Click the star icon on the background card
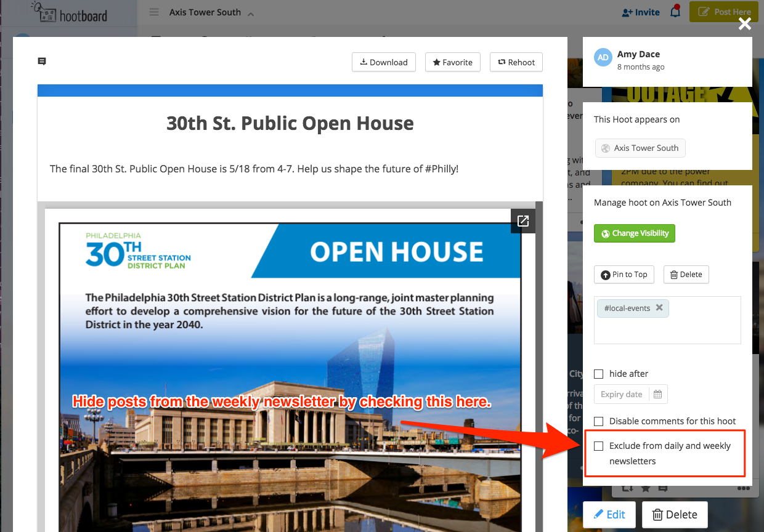This screenshot has width=764, height=532. (x=645, y=488)
